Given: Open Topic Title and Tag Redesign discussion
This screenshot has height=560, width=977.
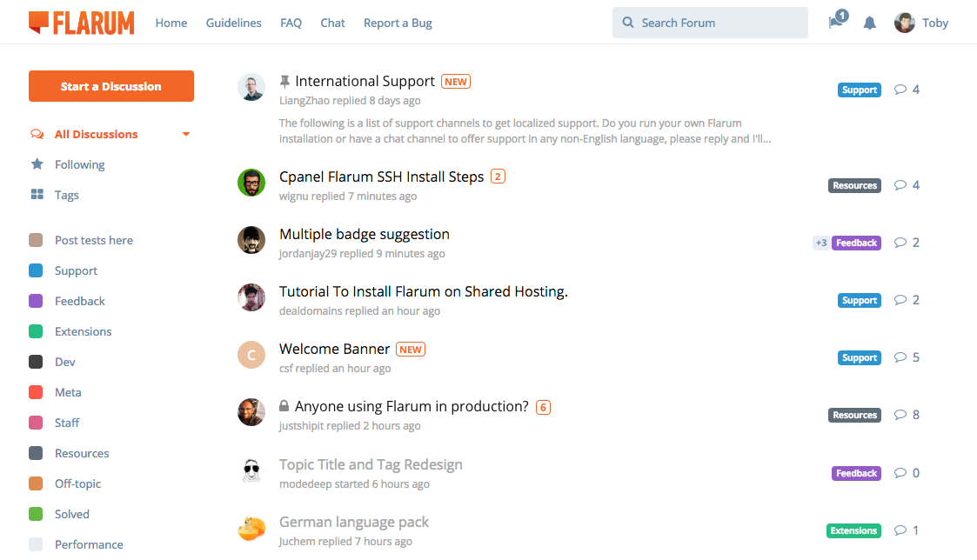Looking at the screenshot, I should tap(371, 464).
